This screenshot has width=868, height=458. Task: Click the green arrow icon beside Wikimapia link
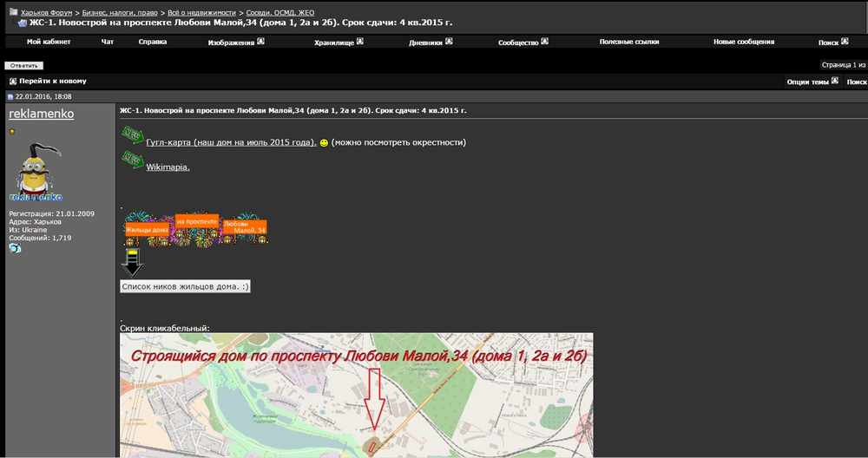(x=132, y=160)
